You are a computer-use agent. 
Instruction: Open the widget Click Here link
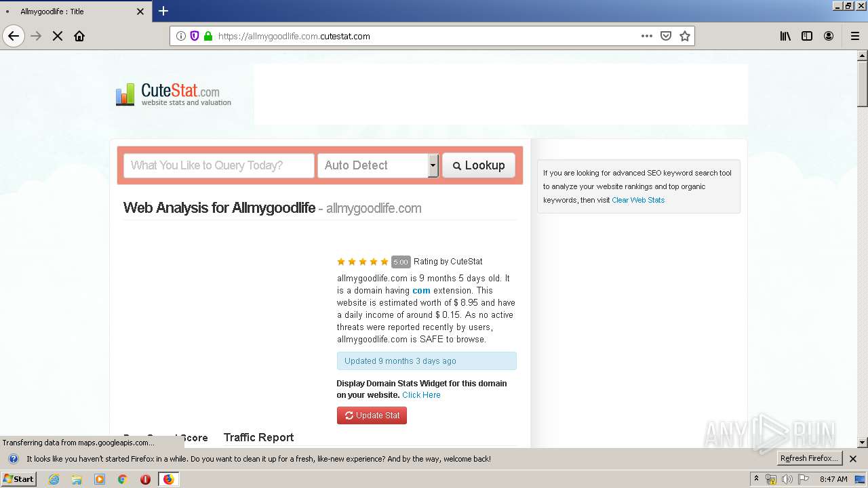pyautogui.click(x=421, y=395)
